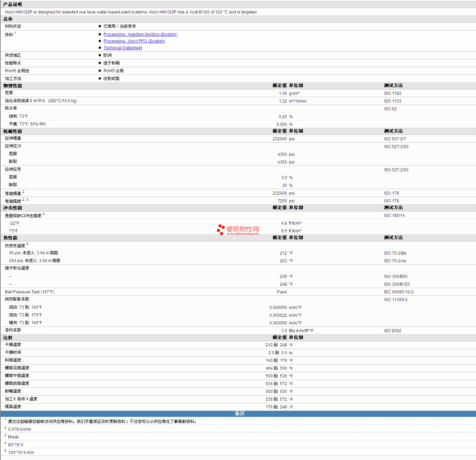Click the 注射成型 processing method value
476x460 pixels.
pos(111,79)
